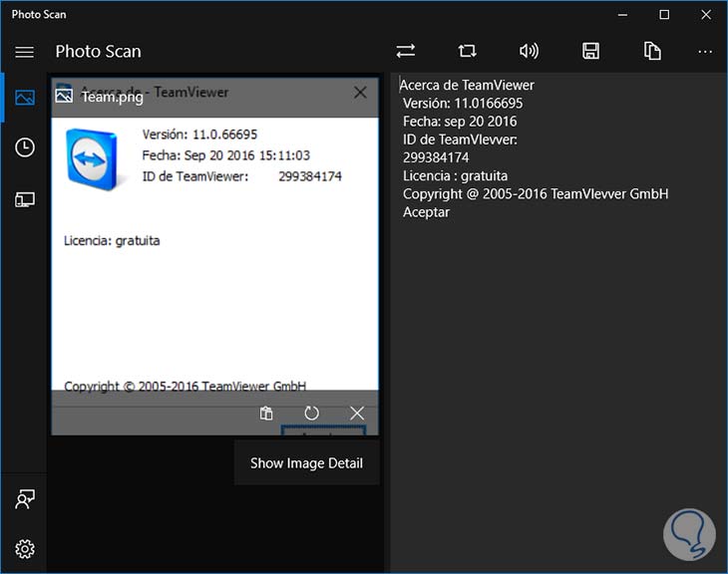Click the Show Image Detail button
Screen dimensions: 728x574
[x=306, y=463]
